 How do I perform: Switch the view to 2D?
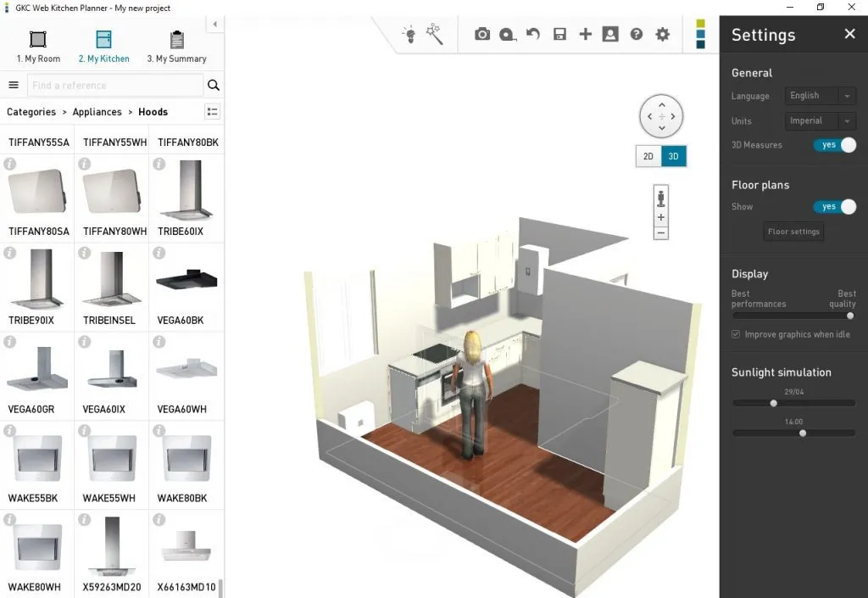(648, 156)
